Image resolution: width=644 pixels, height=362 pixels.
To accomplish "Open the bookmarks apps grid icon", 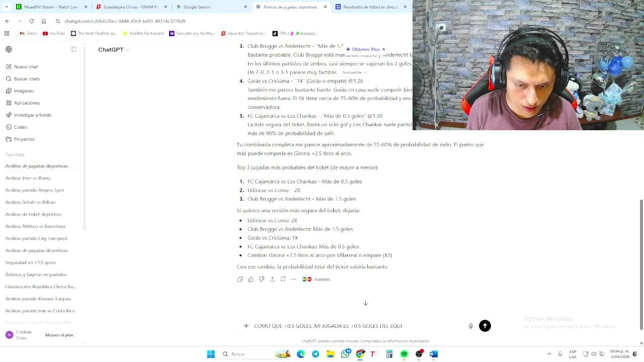I will click(7, 33).
